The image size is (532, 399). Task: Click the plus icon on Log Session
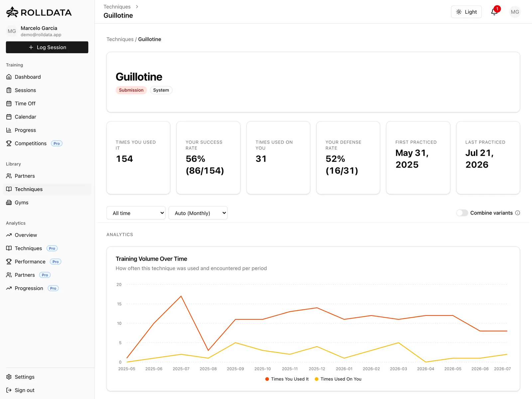31,47
